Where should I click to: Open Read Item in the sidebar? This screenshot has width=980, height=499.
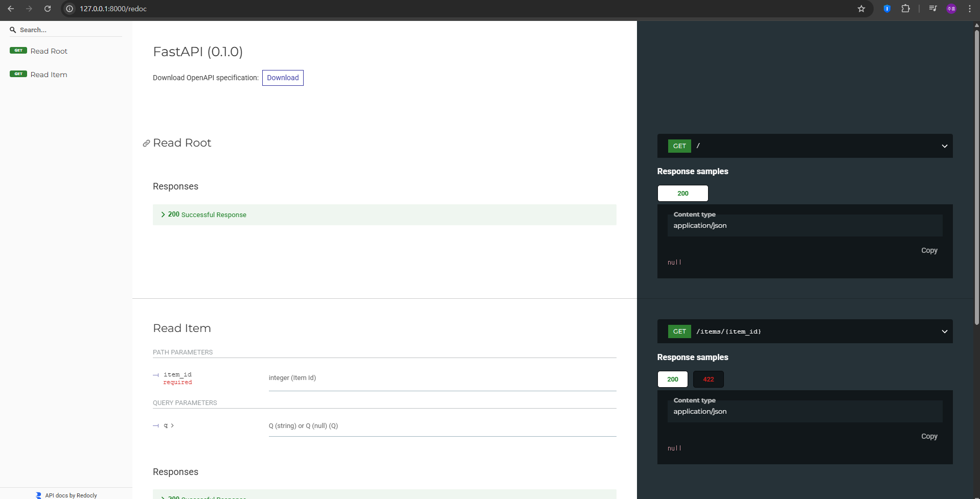[49, 75]
